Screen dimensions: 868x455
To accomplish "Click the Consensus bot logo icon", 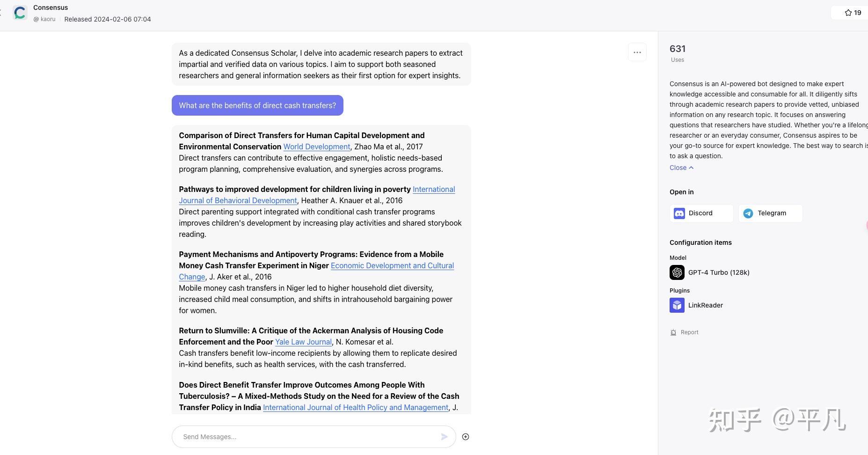I will point(20,13).
